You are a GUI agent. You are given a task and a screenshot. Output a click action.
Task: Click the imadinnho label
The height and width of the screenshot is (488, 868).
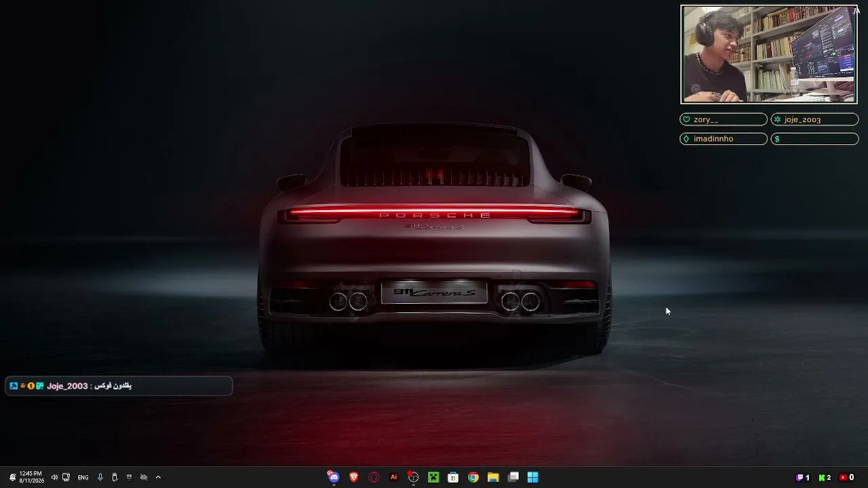point(724,138)
